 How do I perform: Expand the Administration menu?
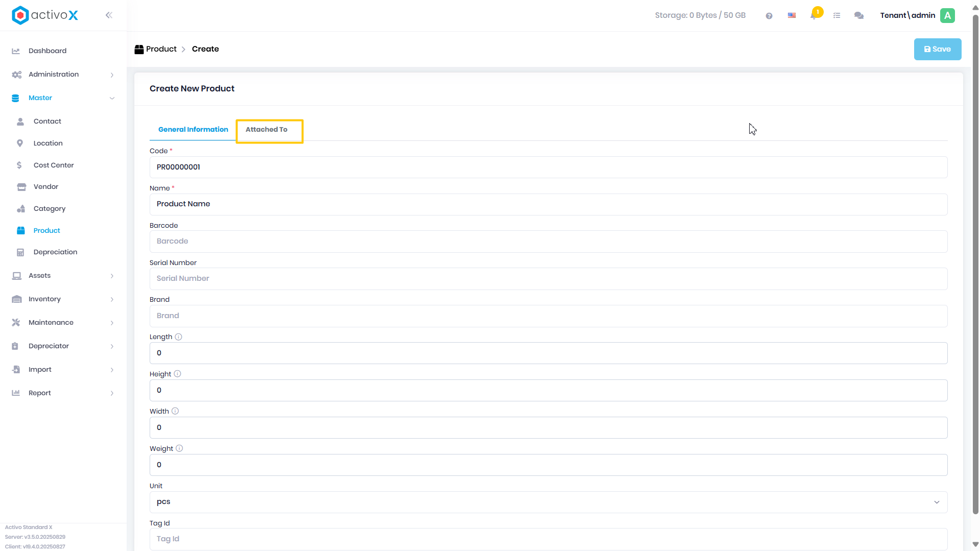pos(112,75)
